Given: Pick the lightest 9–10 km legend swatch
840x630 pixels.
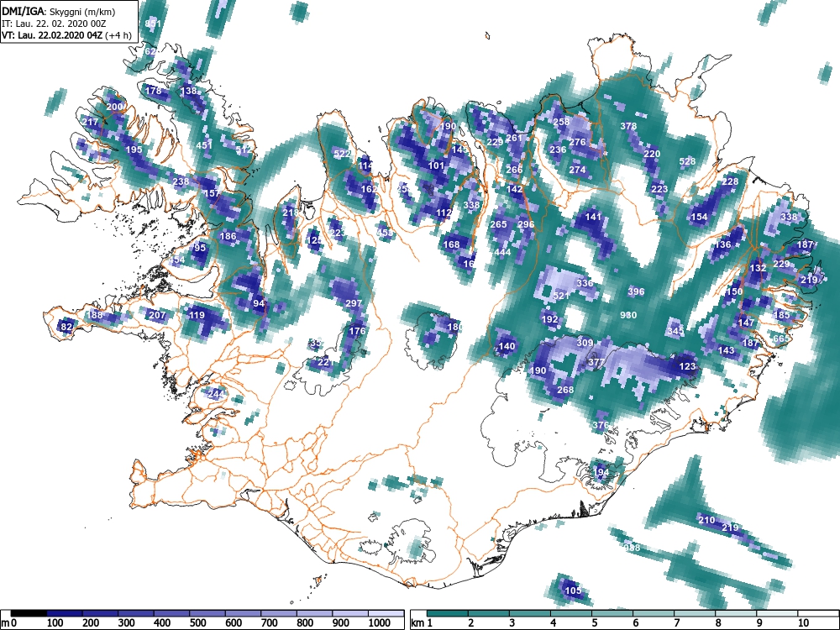Looking at the screenshot, I should pyautogui.click(x=777, y=613).
